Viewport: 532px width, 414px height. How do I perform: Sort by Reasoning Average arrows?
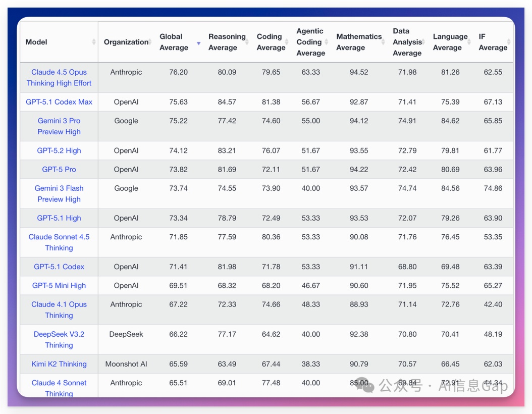click(x=247, y=42)
